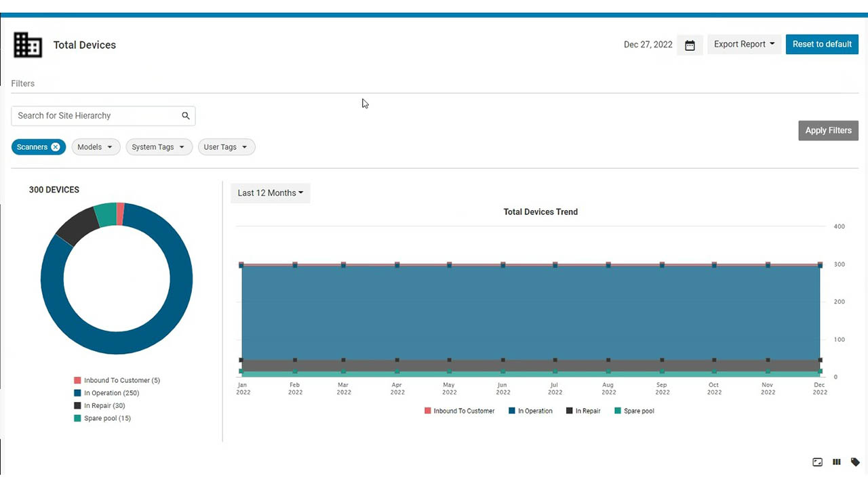The width and height of the screenshot is (868, 488).
Task: Toggle Spare pool series in trend legend
Action: tap(634, 411)
